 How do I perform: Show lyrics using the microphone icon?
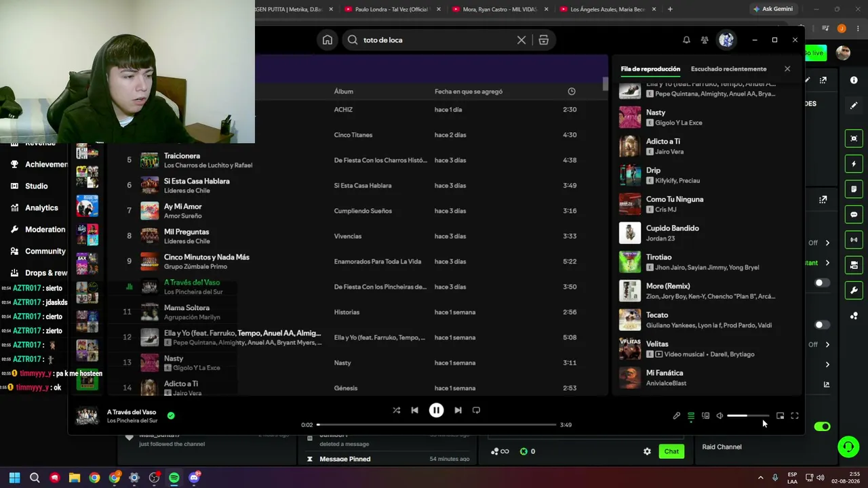(x=676, y=415)
